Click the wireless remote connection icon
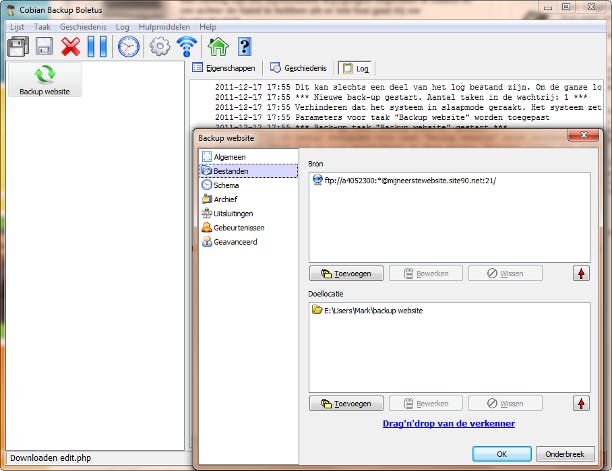Image resolution: width=612 pixels, height=471 pixels. point(187,46)
